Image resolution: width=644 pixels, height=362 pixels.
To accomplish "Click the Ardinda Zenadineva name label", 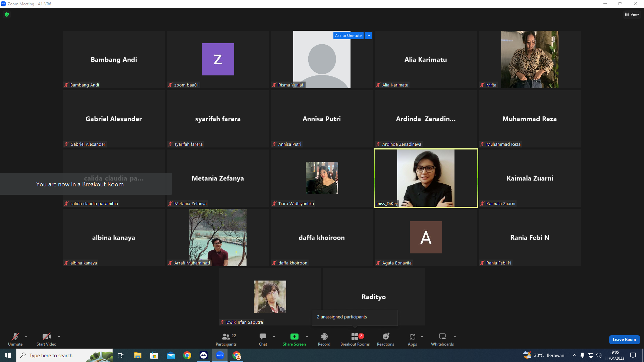I will tap(401, 144).
